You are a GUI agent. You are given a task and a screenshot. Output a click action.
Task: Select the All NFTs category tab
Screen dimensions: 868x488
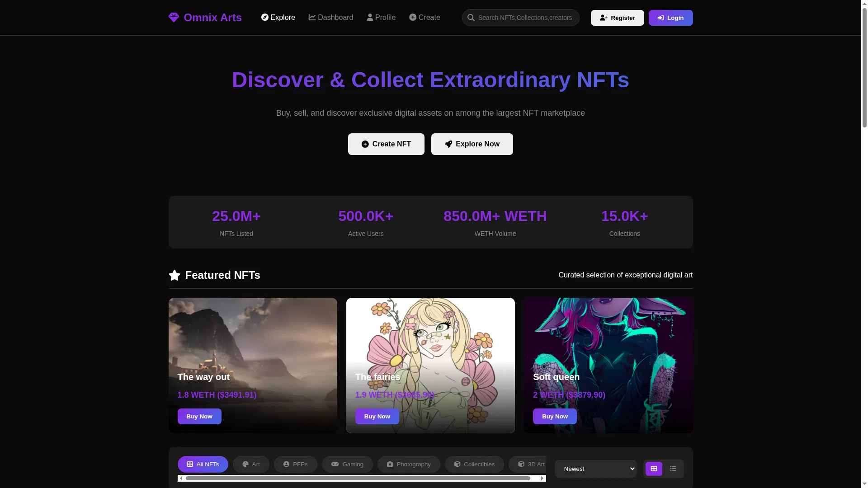coord(203,464)
